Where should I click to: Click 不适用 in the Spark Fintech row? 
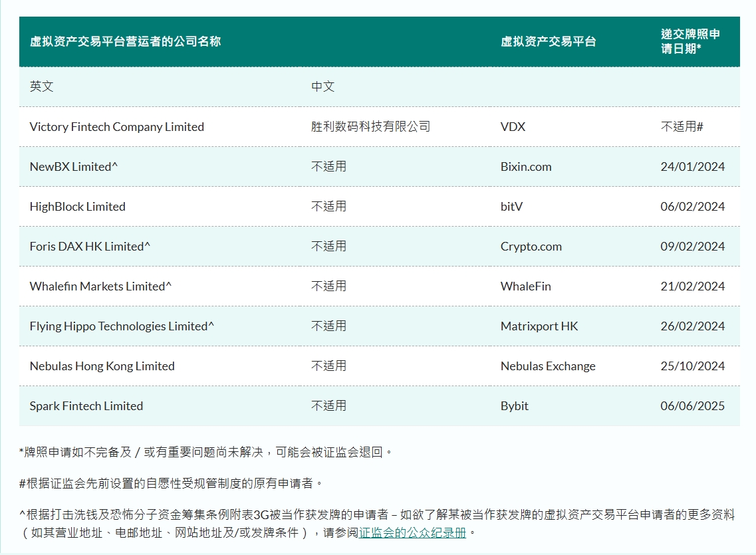[329, 406]
